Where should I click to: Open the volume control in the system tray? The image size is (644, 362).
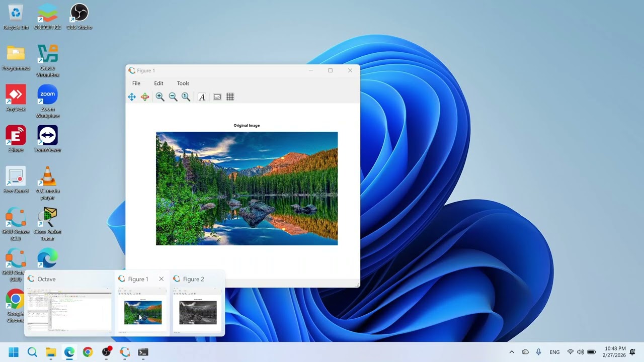tap(581, 352)
